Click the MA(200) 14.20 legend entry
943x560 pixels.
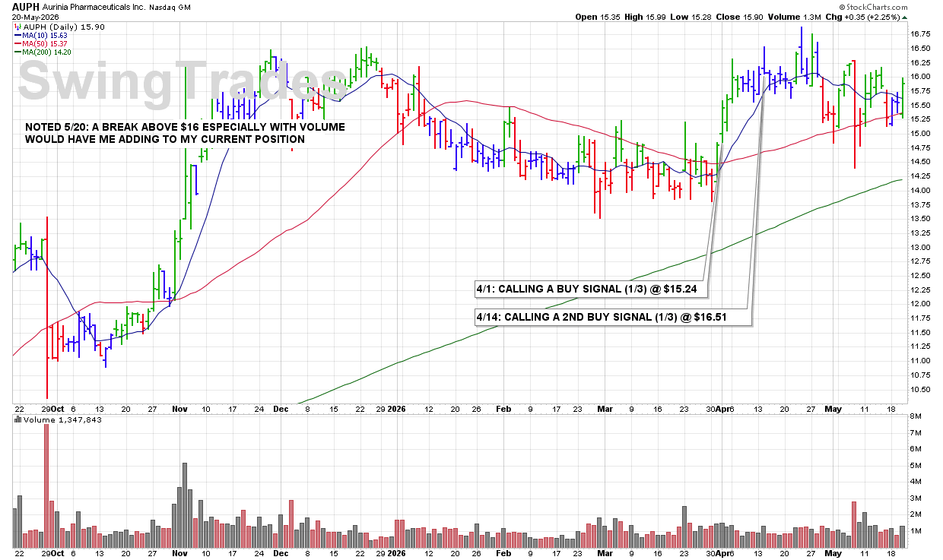[44, 51]
